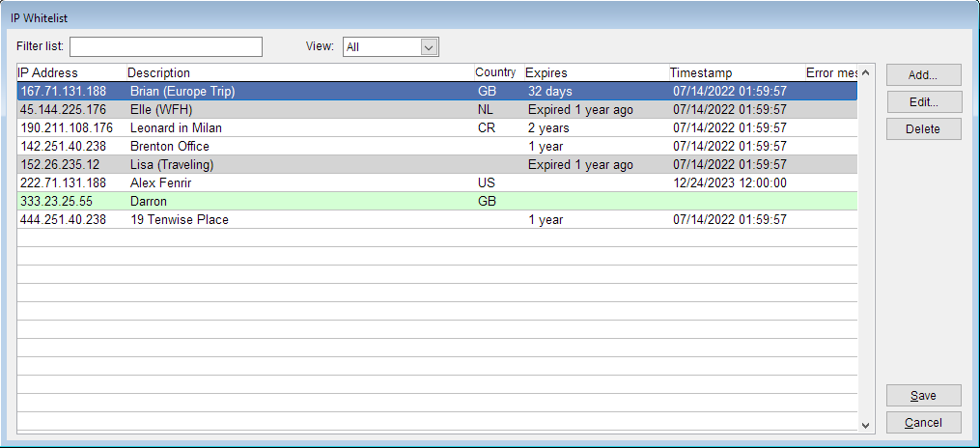
Task: Select IP address 190.211.108.176
Action: point(67,128)
